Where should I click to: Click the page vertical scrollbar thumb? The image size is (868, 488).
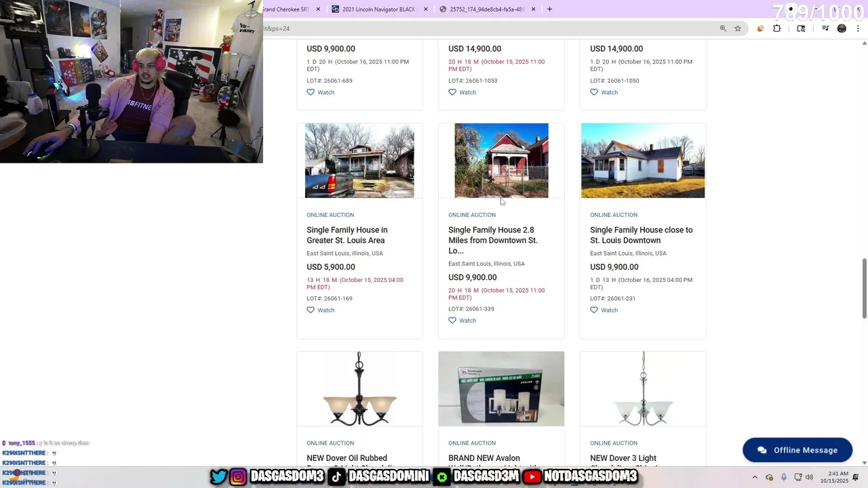(864, 288)
